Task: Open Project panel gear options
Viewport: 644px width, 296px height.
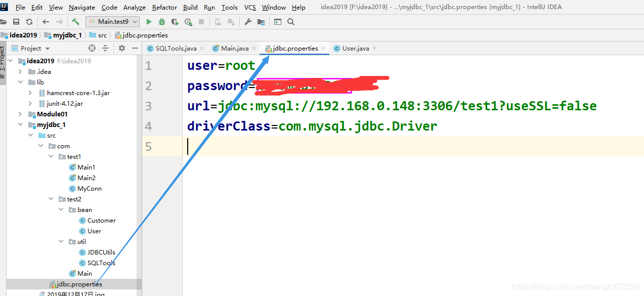Action: (x=122, y=48)
